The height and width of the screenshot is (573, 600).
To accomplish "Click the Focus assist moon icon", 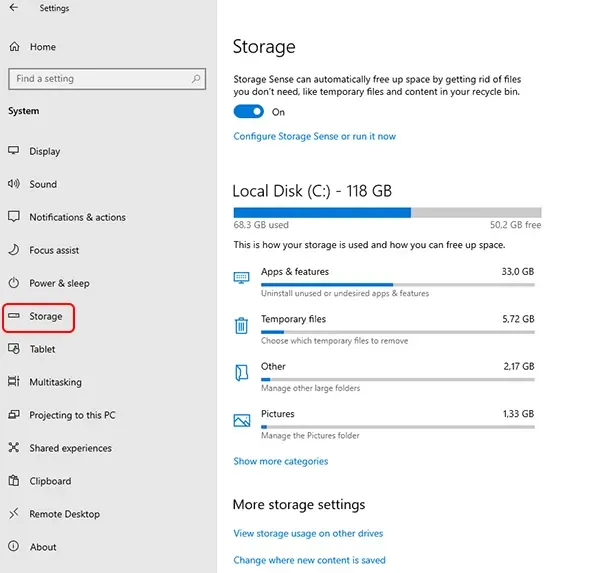I will (14, 250).
